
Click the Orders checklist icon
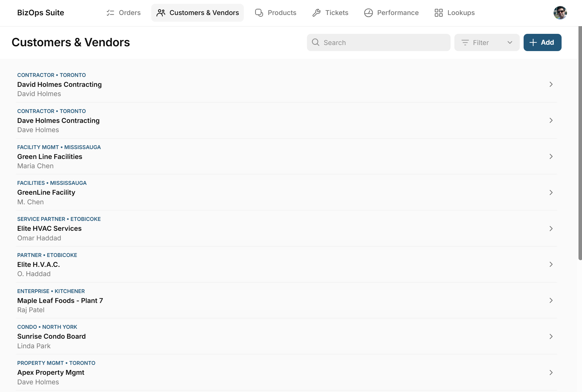click(110, 13)
